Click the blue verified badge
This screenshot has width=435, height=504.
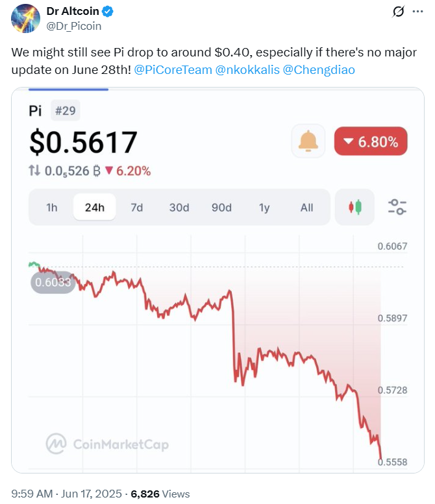point(108,12)
